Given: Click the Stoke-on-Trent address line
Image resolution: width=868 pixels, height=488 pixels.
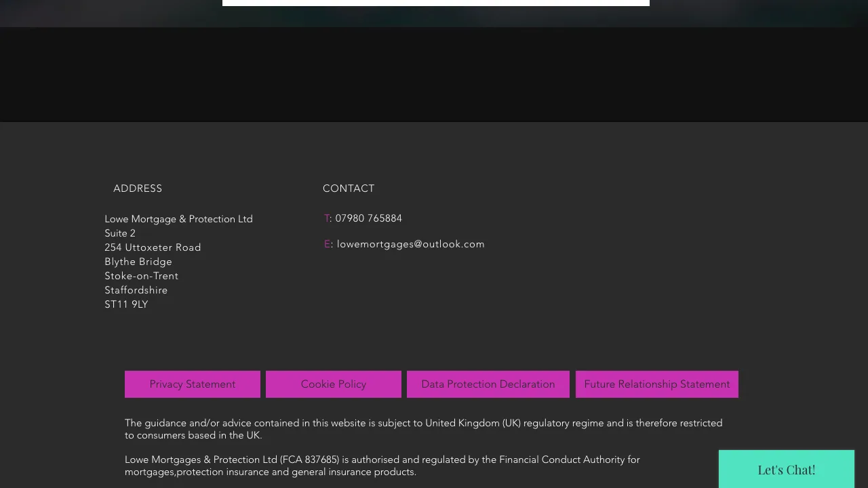Looking at the screenshot, I should [x=141, y=276].
